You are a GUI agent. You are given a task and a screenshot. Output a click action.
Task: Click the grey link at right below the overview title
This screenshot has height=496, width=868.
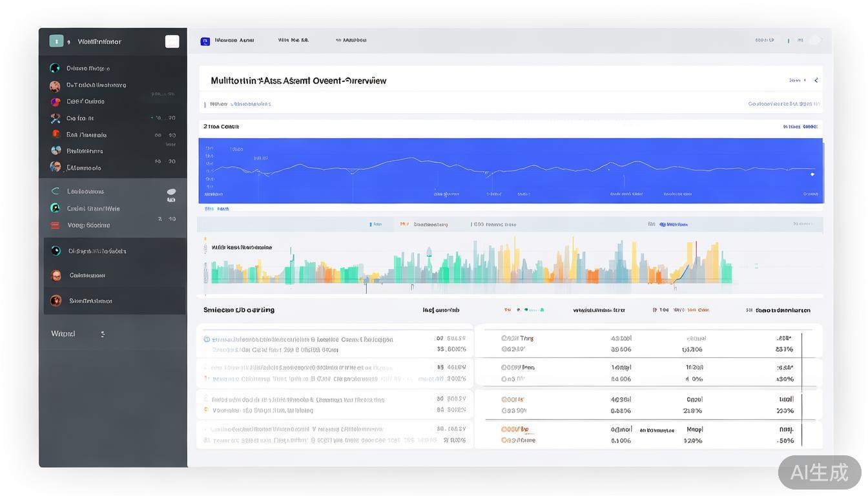(x=784, y=103)
